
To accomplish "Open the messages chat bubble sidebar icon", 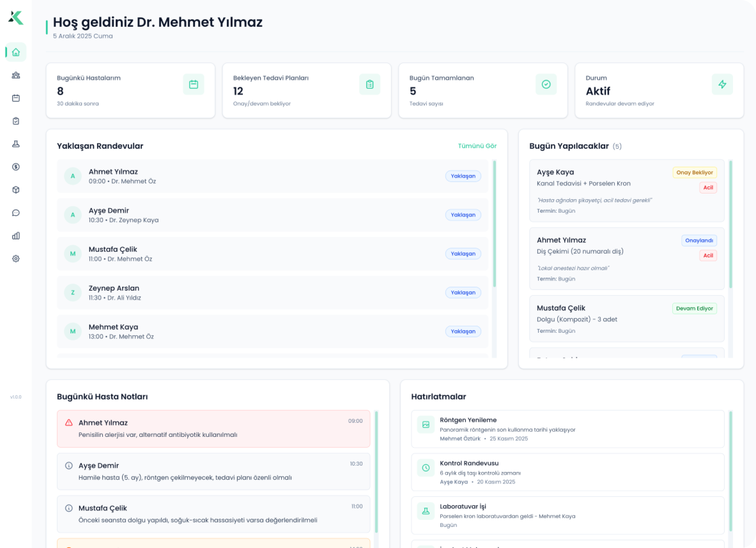I will (x=16, y=213).
